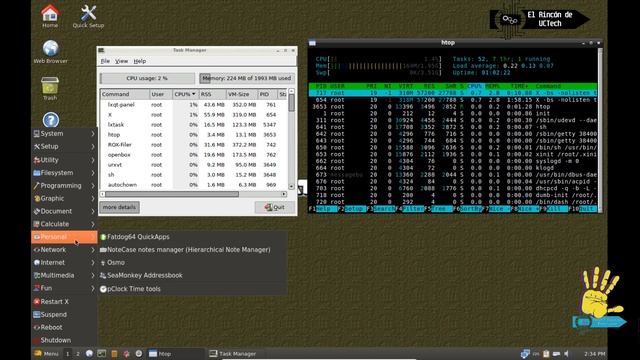The image size is (640, 360).
Task: Open the Quick Setup desktop icon
Action: click(x=88, y=16)
